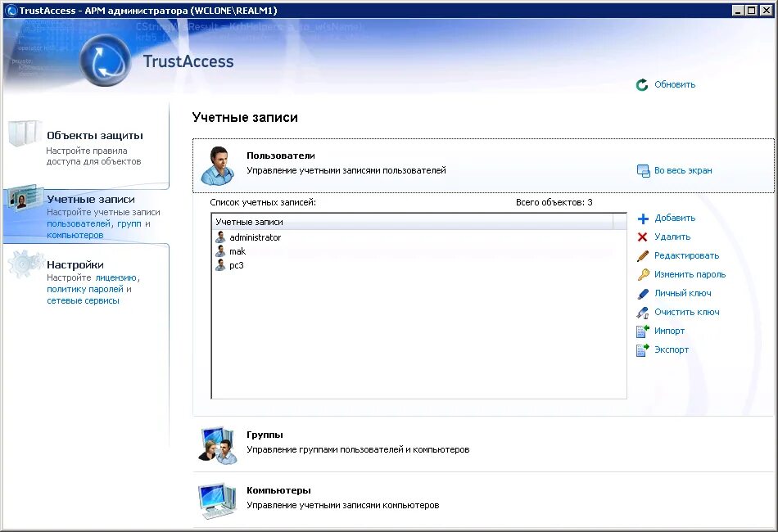The image size is (778, 532).
Task: Click the Компьютеры monitor icon
Action: click(217, 500)
